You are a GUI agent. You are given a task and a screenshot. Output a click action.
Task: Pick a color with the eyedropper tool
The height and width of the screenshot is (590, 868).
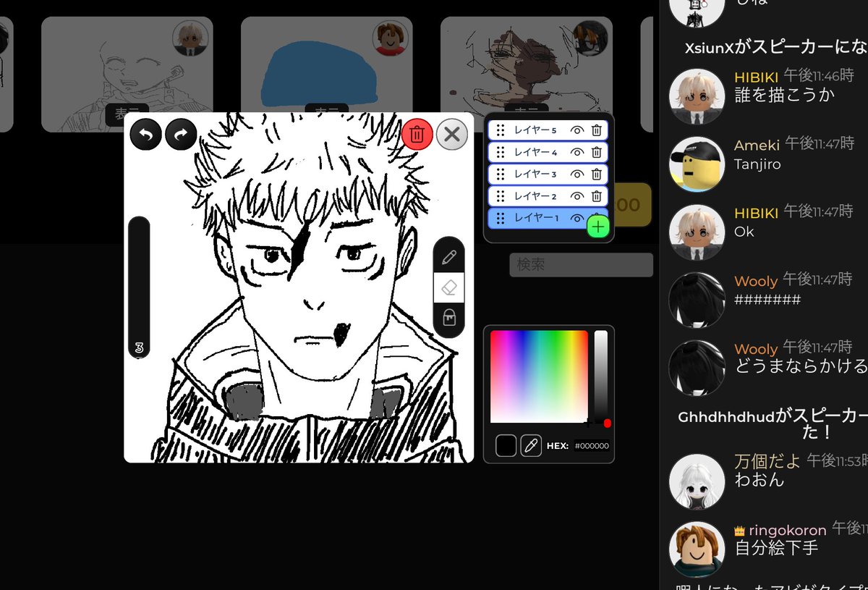pyautogui.click(x=531, y=446)
